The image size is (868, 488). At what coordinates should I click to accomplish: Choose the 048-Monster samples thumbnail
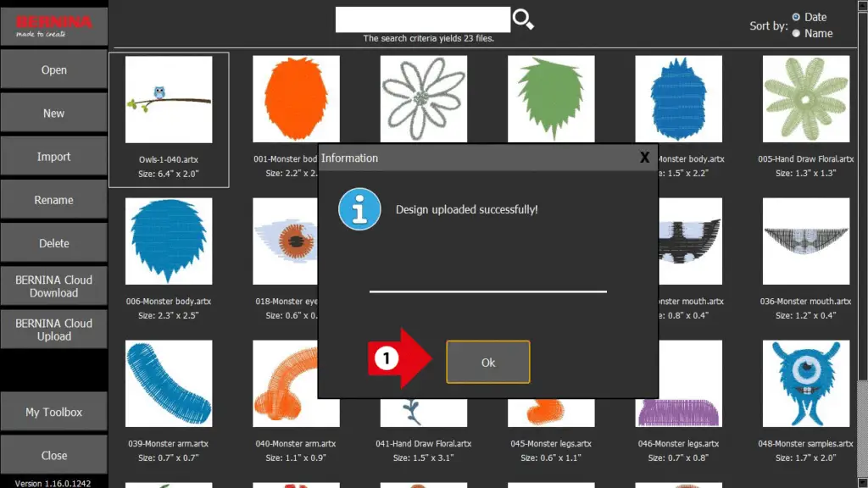[x=805, y=384]
